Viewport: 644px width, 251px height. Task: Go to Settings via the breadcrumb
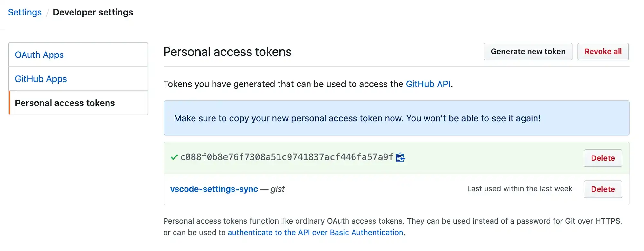point(25,12)
